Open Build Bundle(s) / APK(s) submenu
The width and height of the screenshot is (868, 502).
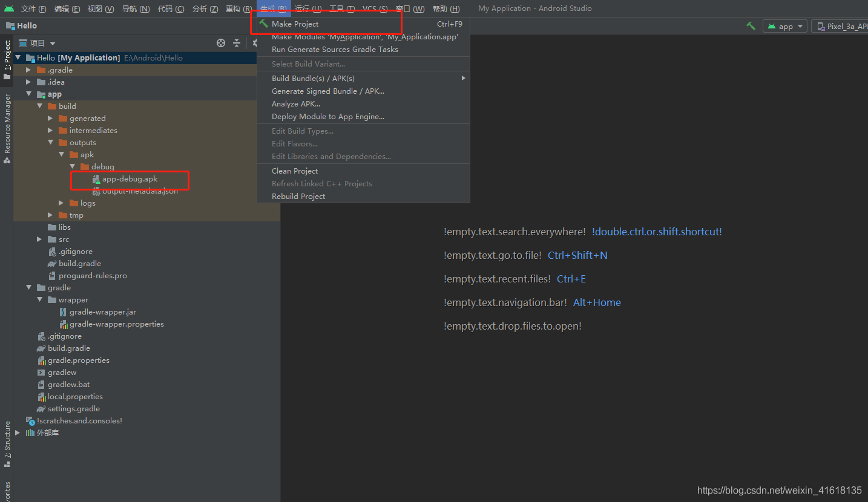[x=363, y=79]
